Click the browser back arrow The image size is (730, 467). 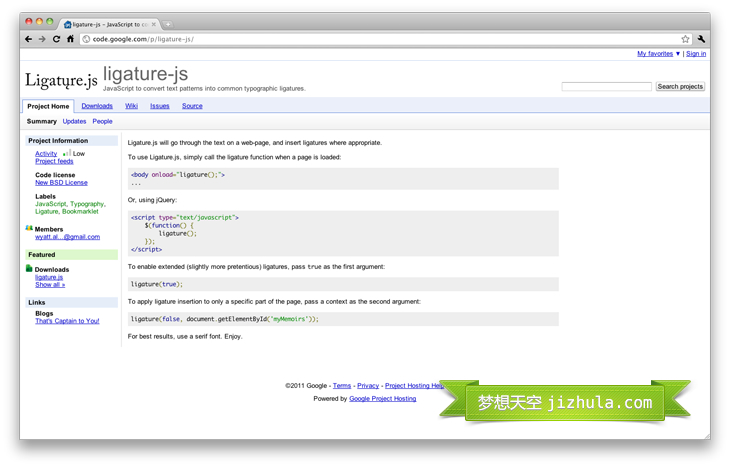tap(29, 39)
